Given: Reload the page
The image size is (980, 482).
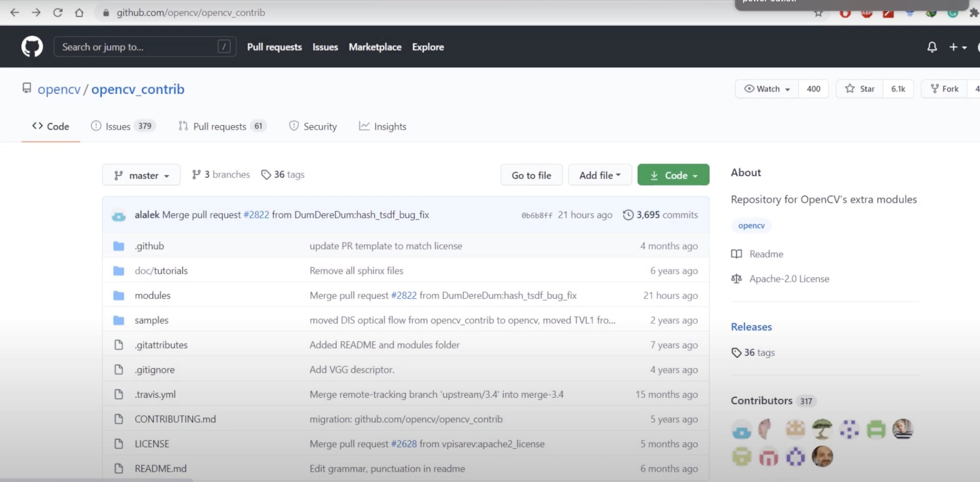Looking at the screenshot, I should [58, 13].
